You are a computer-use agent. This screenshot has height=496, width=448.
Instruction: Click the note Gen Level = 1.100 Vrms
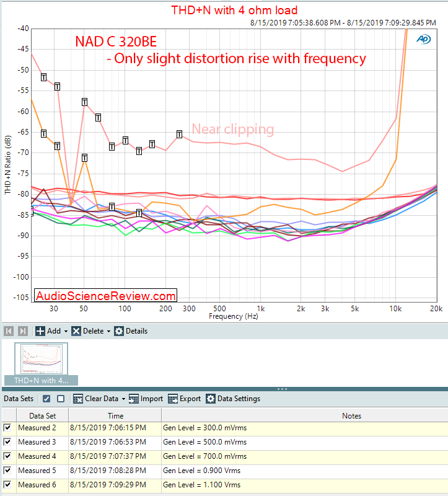[x=202, y=485]
